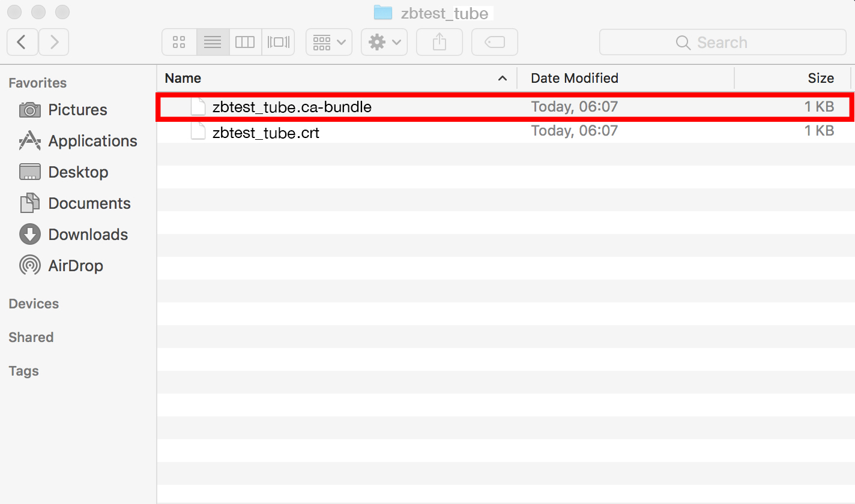Open the Action gear menu
Screen dimensions: 855x504
(384, 42)
